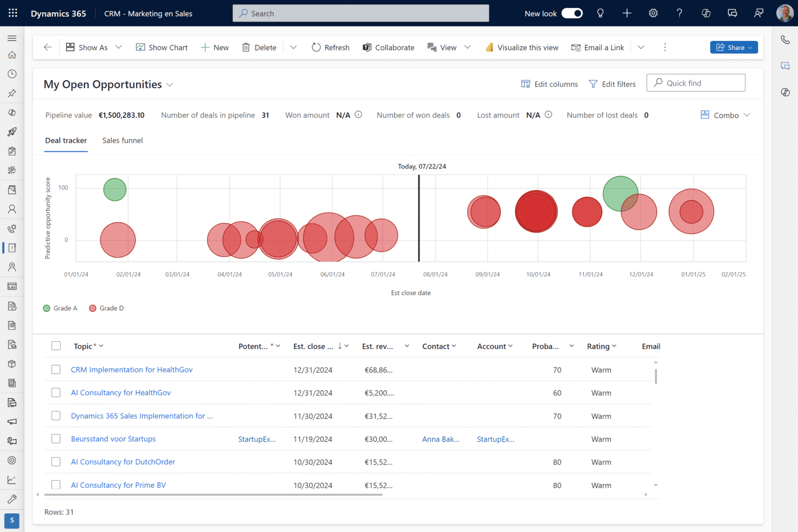Open the settings gear in the header

[653, 13]
